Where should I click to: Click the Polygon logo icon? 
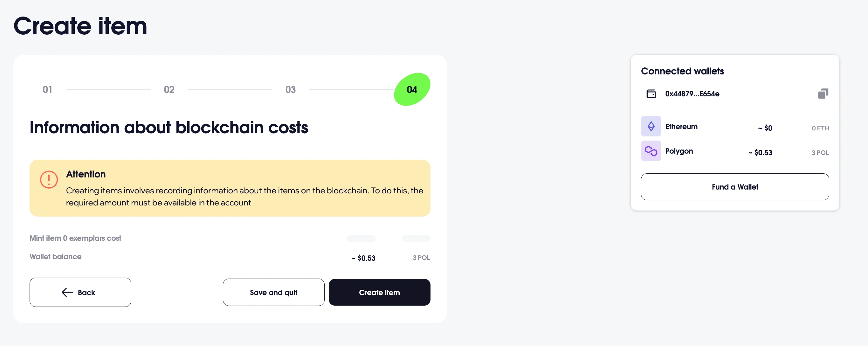[651, 151]
